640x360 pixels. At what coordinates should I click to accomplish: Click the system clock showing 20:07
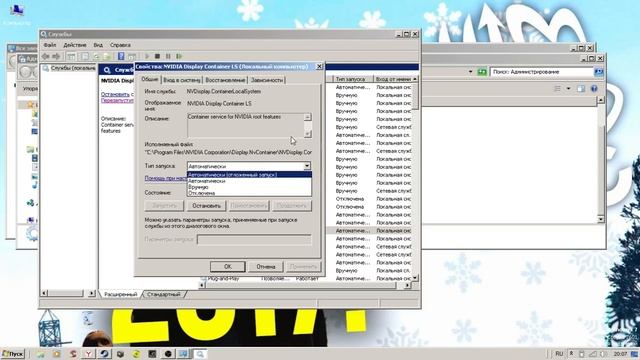point(620,353)
